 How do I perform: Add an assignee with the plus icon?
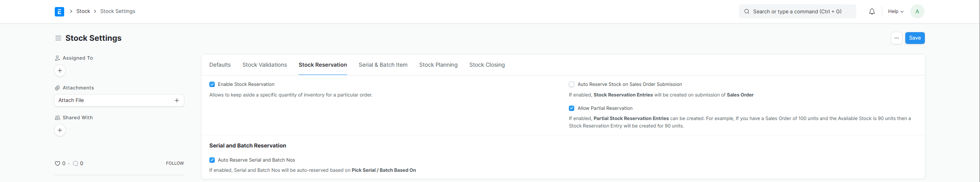tap(60, 71)
